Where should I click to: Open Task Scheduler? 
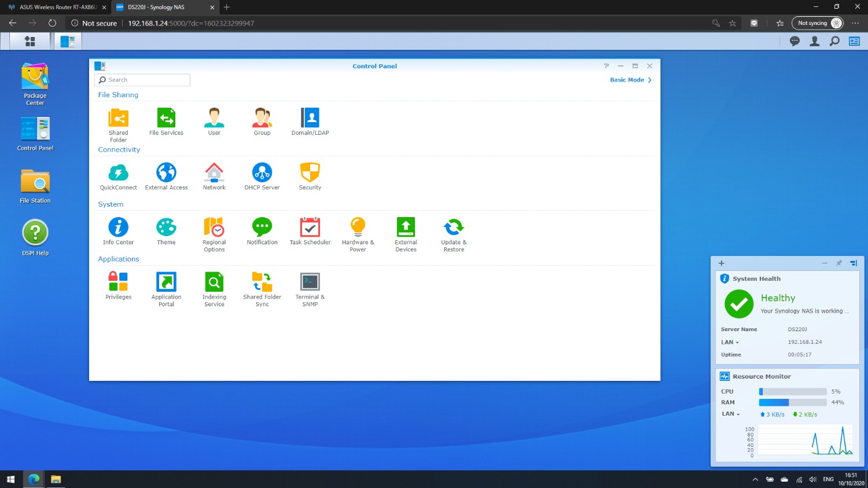click(x=310, y=231)
